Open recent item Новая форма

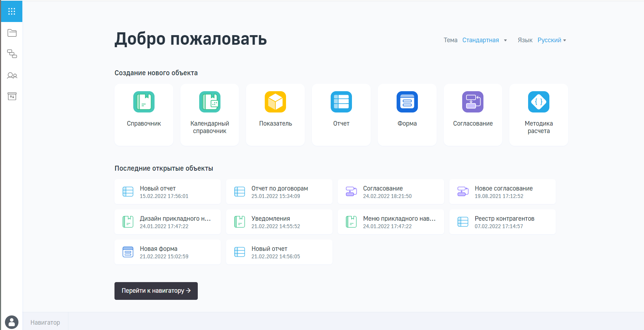point(167,252)
